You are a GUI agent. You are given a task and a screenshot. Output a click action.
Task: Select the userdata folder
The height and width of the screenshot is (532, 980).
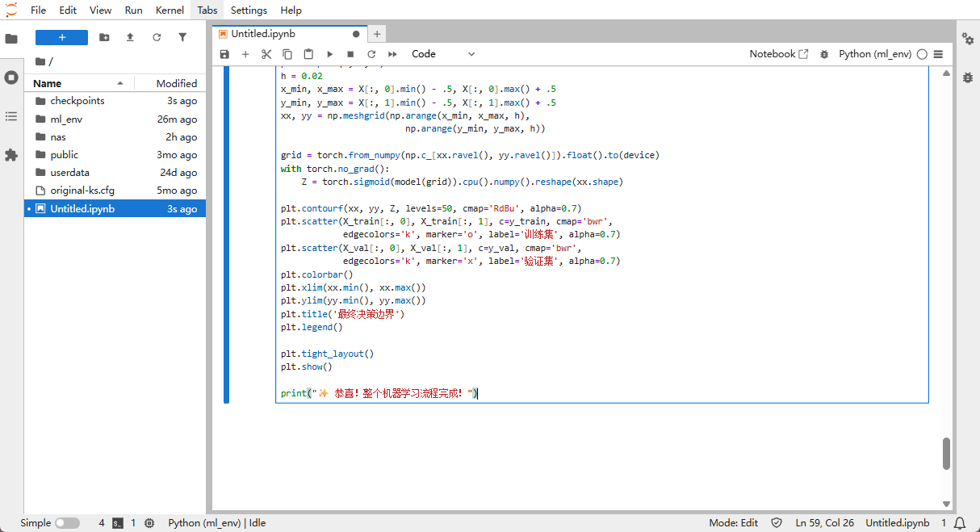point(115,172)
